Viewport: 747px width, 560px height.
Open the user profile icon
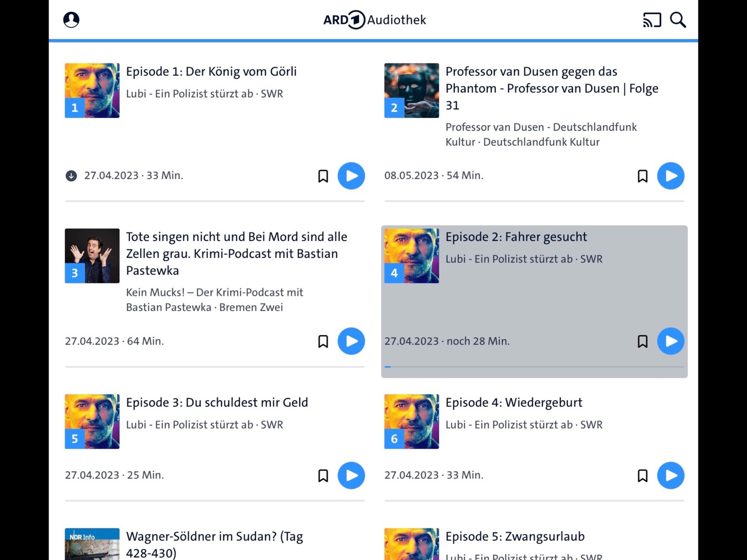tap(71, 20)
